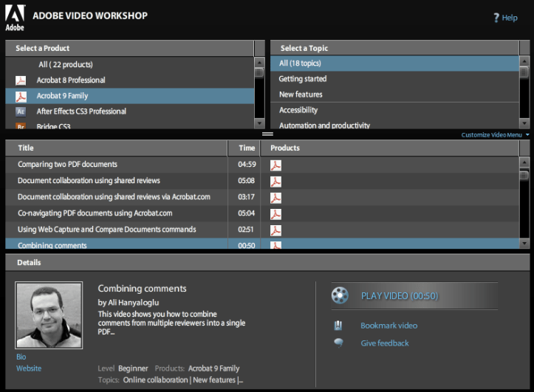Click the Details panel header
The height and width of the screenshot is (392, 534).
click(x=267, y=262)
